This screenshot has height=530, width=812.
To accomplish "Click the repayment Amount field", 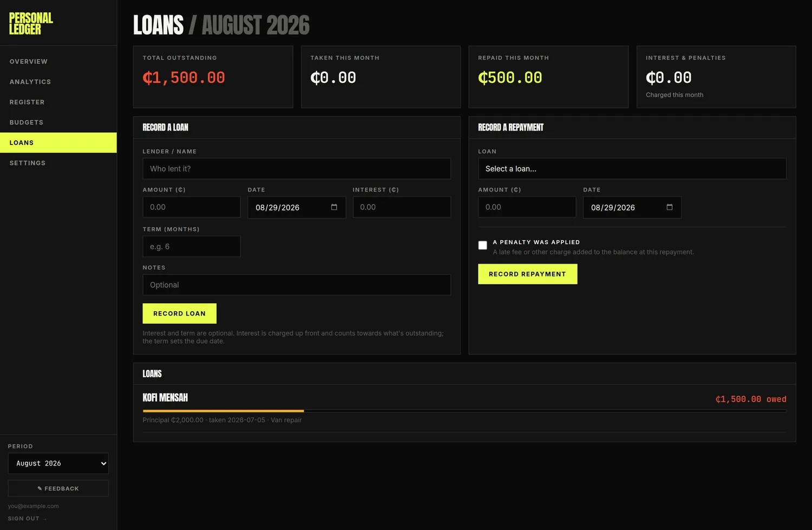I will tap(527, 207).
